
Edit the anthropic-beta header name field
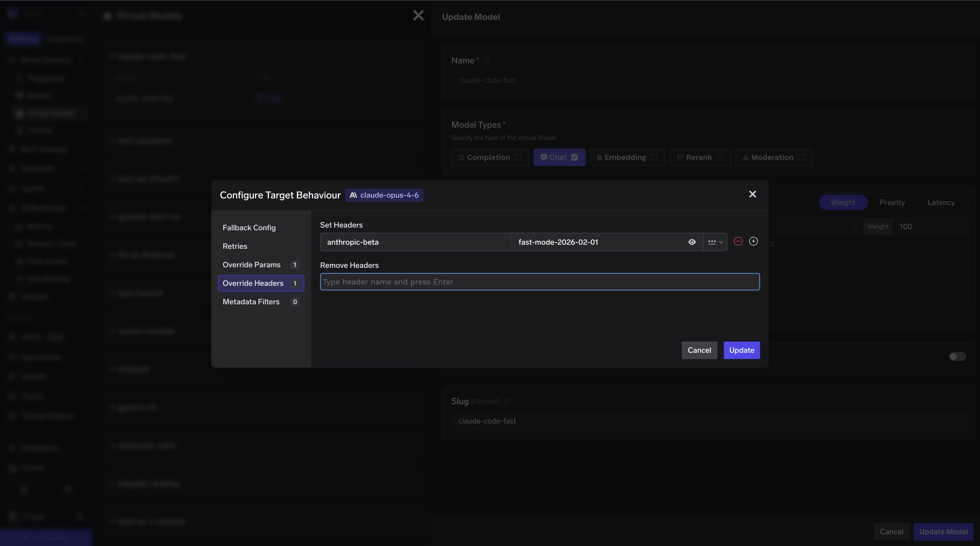click(415, 242)
